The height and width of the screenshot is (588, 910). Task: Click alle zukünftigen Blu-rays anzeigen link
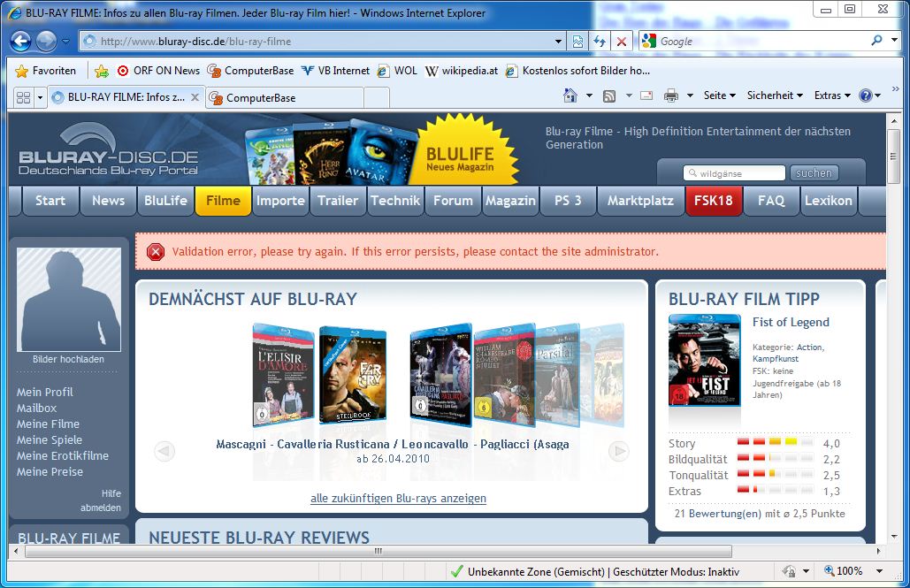click(398, 499)
